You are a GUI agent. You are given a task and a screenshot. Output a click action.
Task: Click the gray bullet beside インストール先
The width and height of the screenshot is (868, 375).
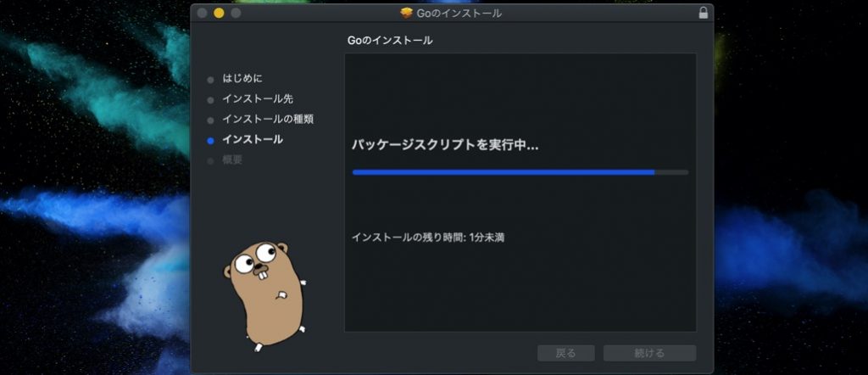point(210,100)
